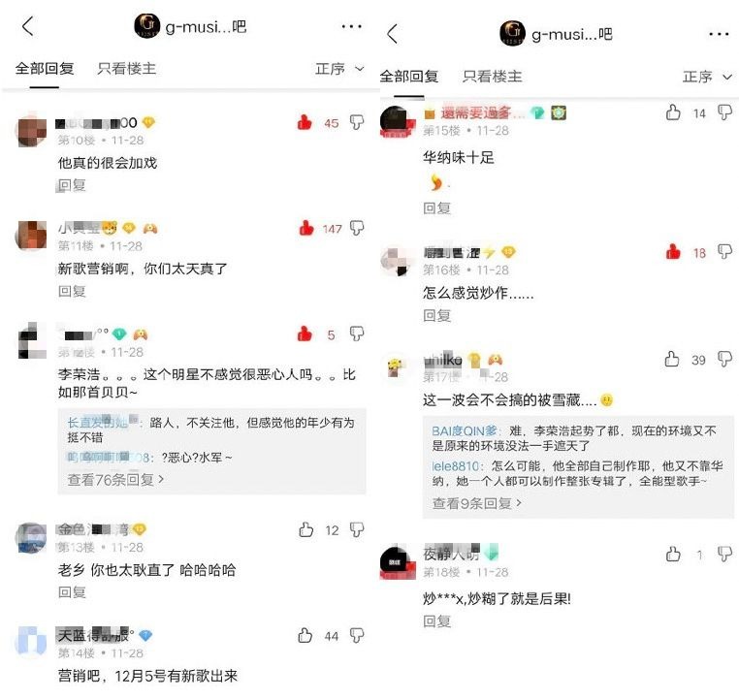739x700 pixels.
Task: Go back using the left panel arrow
Action: tap(28, 26)
